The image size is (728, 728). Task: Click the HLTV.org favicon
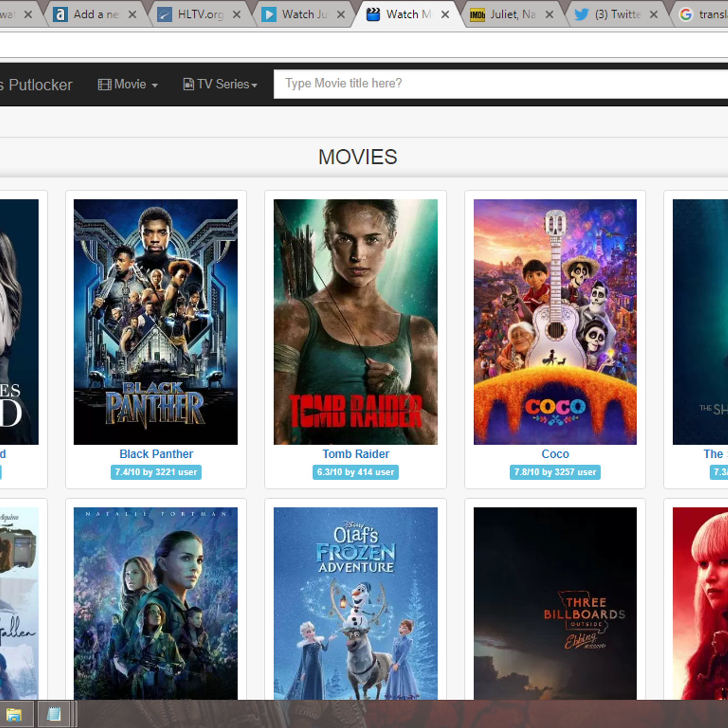pyautogui.click(x=164, y=15)
